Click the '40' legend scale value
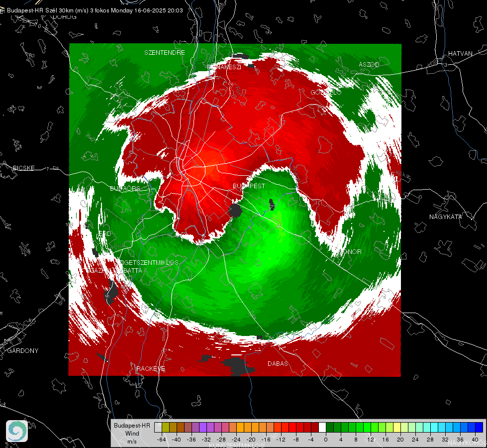 coord(475,440)
